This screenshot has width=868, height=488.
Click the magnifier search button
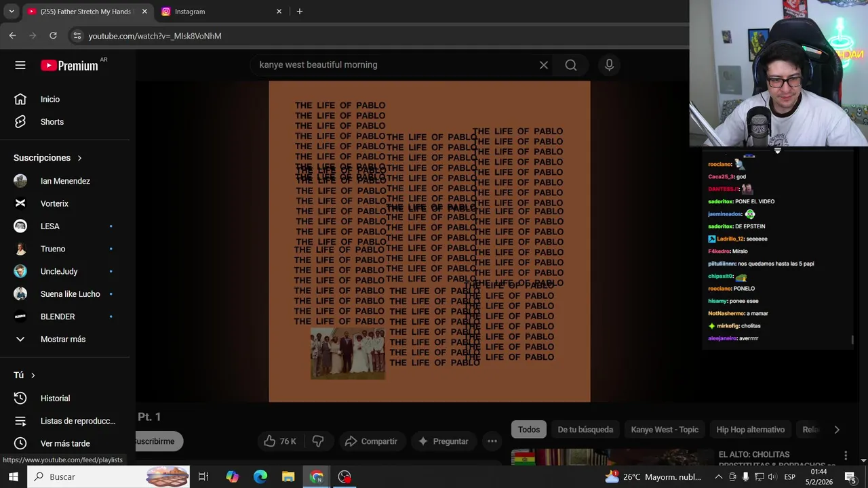(571, 65)
